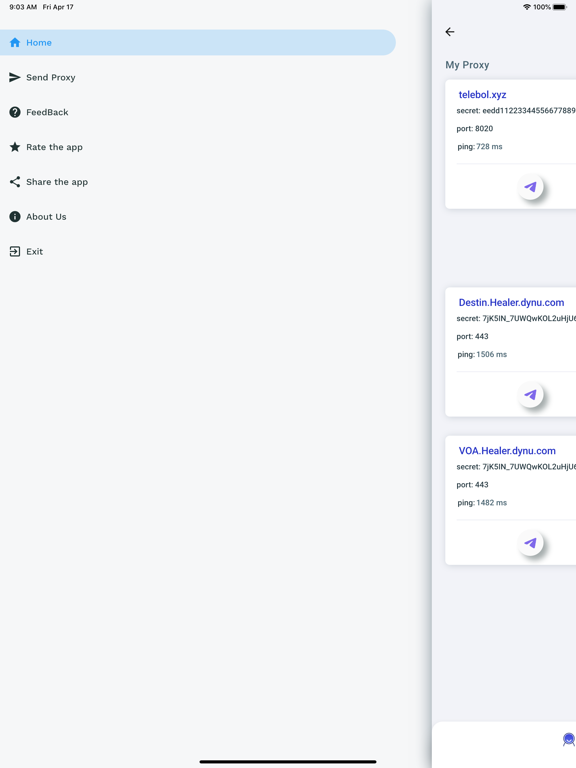
Task: Click the Home house icon
Action: pyautogui.click(x=15, y=43)
